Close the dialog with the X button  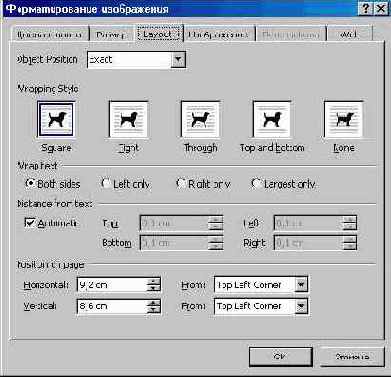(x=381, y=8)
